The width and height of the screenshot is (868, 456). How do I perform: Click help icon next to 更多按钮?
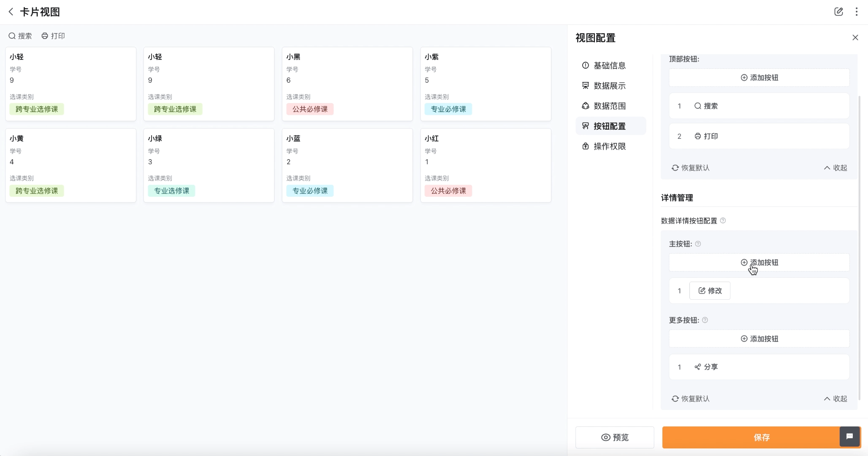tap(705, 320)
